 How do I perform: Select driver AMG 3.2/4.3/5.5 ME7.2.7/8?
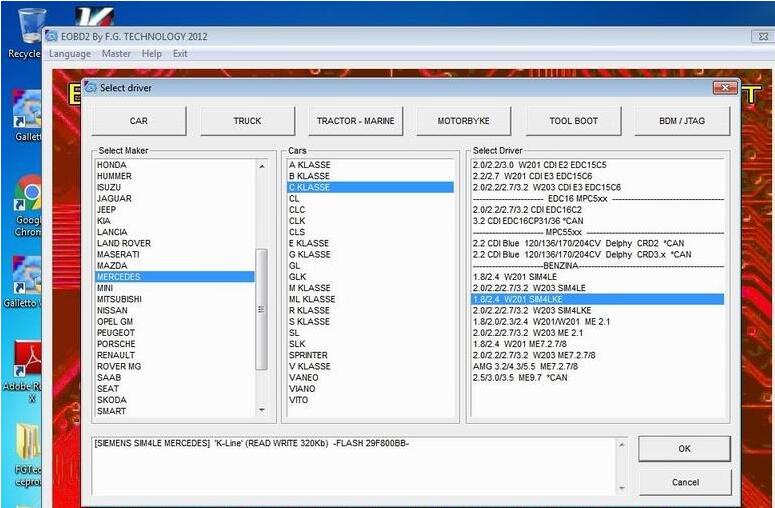point(598,366)
